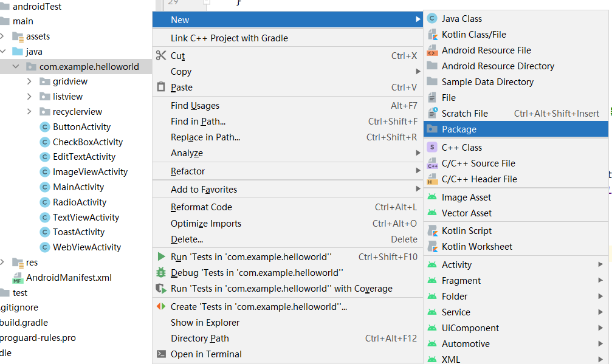
Task: Click the Image Asset Android icon
Action: coord(432,197)
